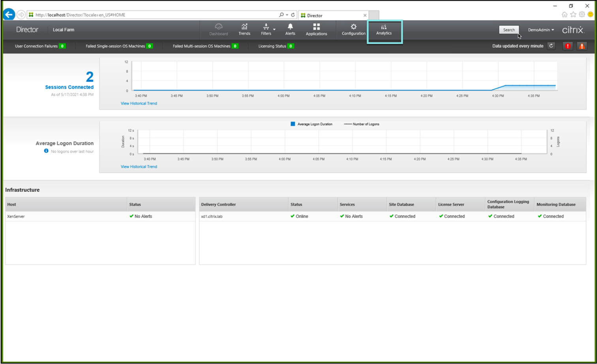Click the Search button

tap(509, 30)
